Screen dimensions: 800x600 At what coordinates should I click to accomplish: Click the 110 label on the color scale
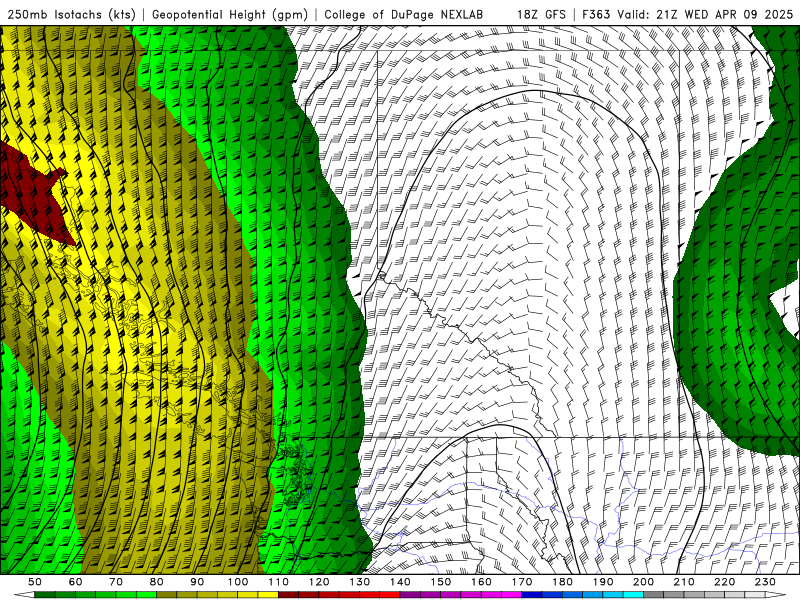(279, 582)
